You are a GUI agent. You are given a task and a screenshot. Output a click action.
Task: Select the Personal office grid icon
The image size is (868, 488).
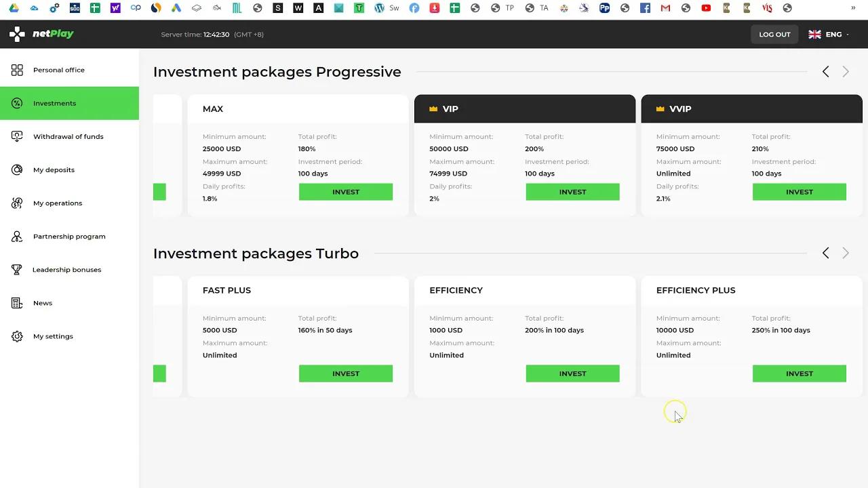(17, 70)
